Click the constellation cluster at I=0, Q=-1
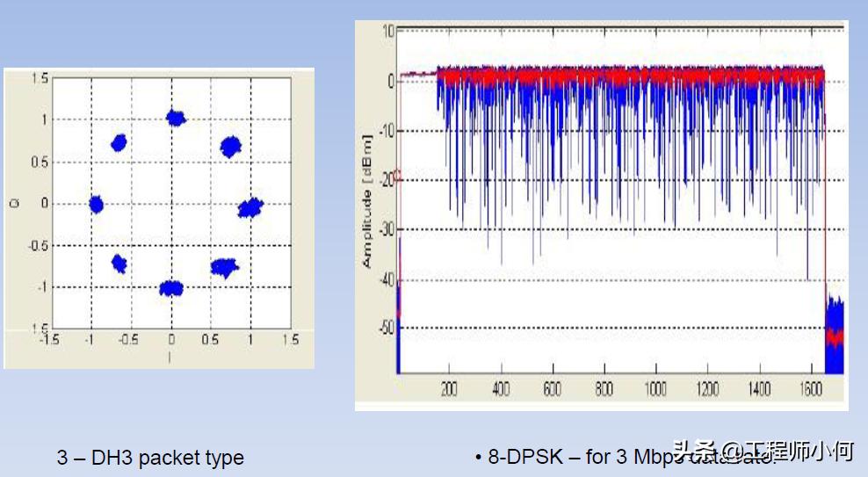The image size is (868, 477). (171, 288)
